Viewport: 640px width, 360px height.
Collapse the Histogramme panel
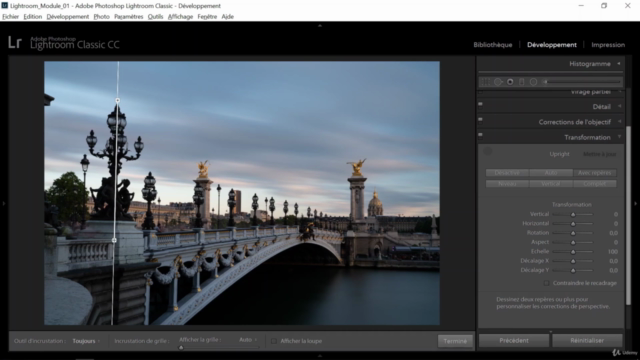coord(619,64)
